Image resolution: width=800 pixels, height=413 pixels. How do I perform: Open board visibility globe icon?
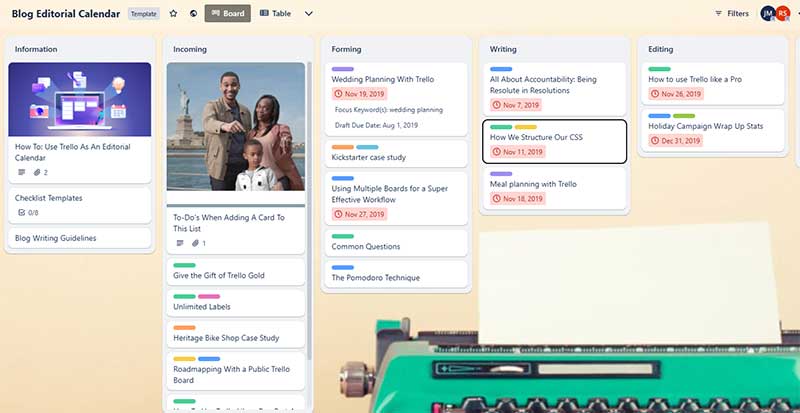[x=193, y=14]
